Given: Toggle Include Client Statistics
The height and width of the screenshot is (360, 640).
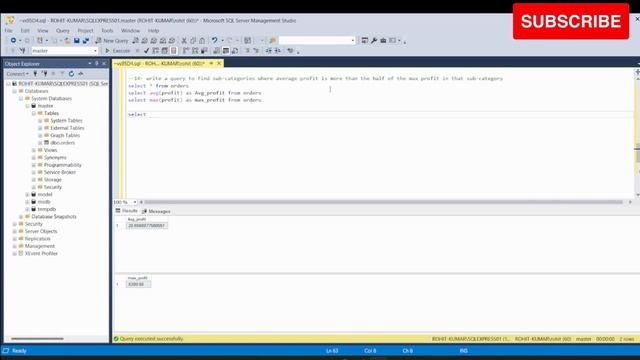Looking at the screenshot, I should point(204,51).
